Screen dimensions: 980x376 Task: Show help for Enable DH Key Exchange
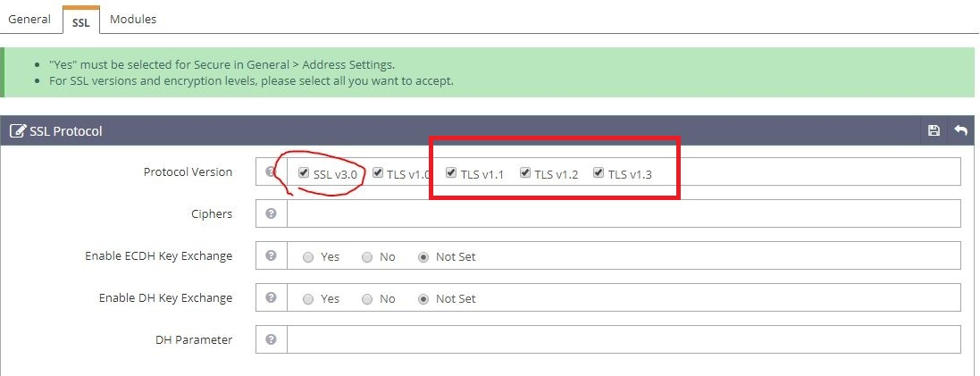coord(271,298)
